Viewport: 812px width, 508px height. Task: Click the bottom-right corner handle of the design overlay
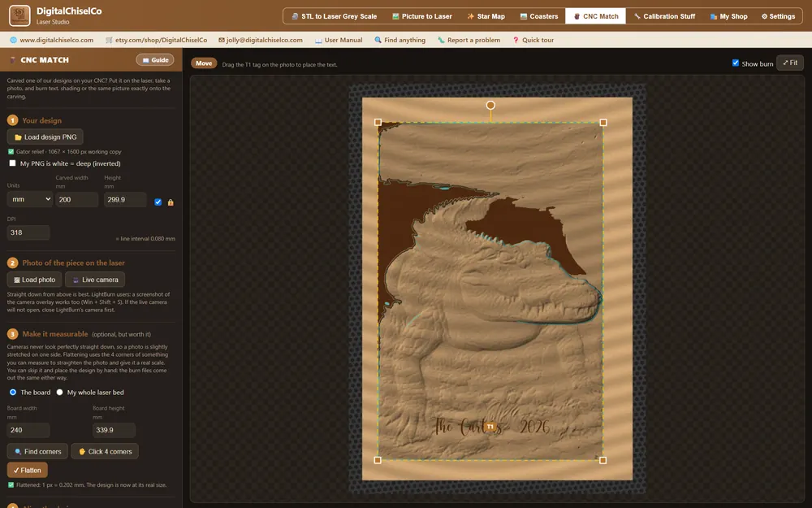click(x=603, y=460)
